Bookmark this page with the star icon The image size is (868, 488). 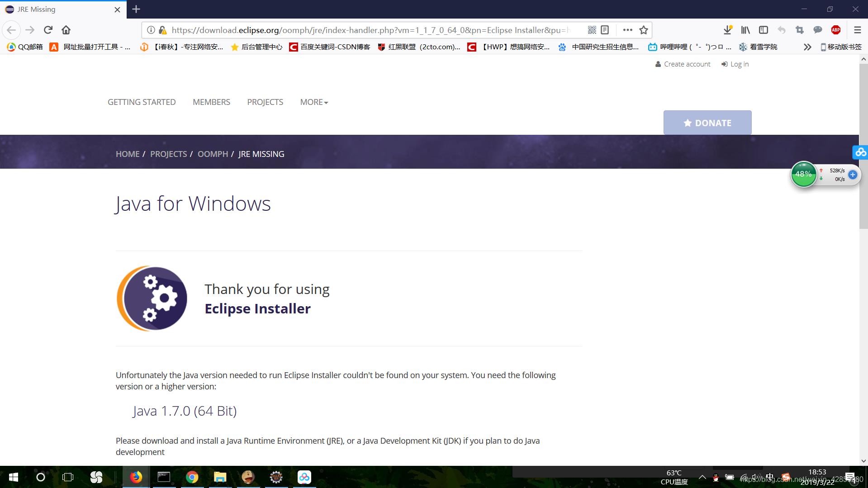click(644, 30)
